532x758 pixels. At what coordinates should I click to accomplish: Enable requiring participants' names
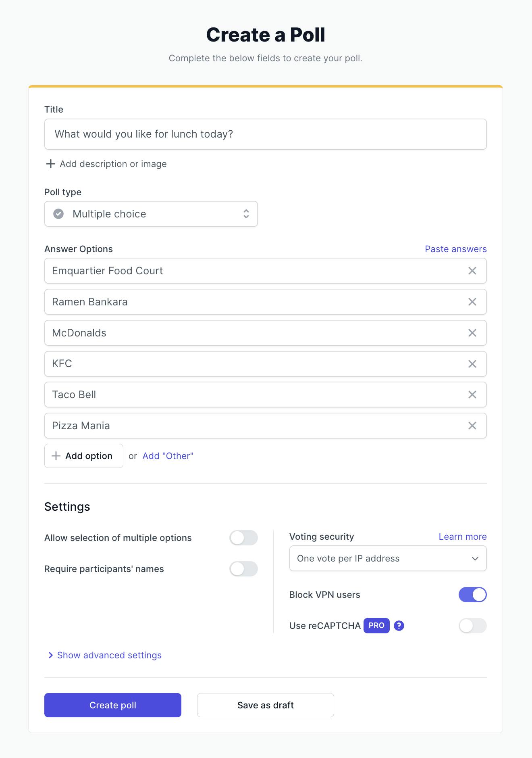tap(243, 569)
